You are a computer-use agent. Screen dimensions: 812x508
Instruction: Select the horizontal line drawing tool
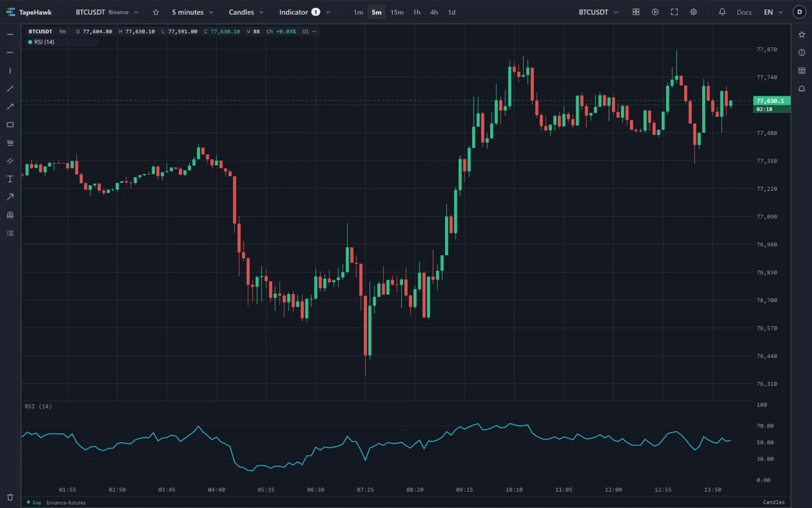10,34
